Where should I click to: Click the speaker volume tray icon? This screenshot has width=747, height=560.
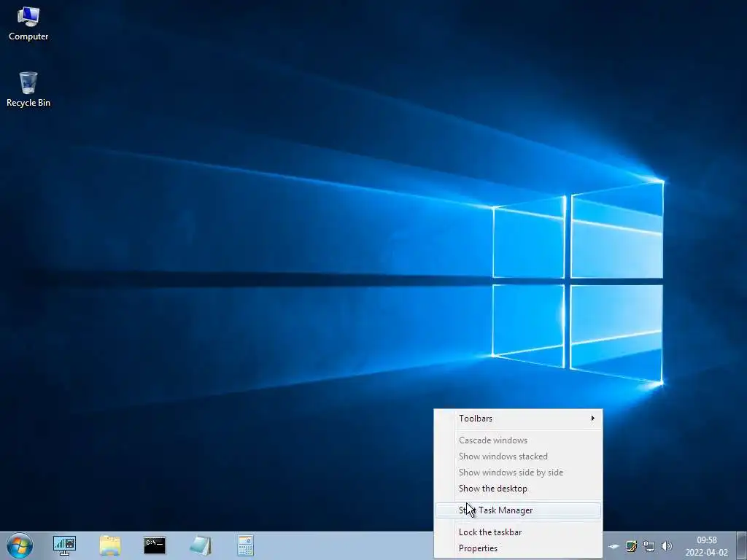pos(667,546)
